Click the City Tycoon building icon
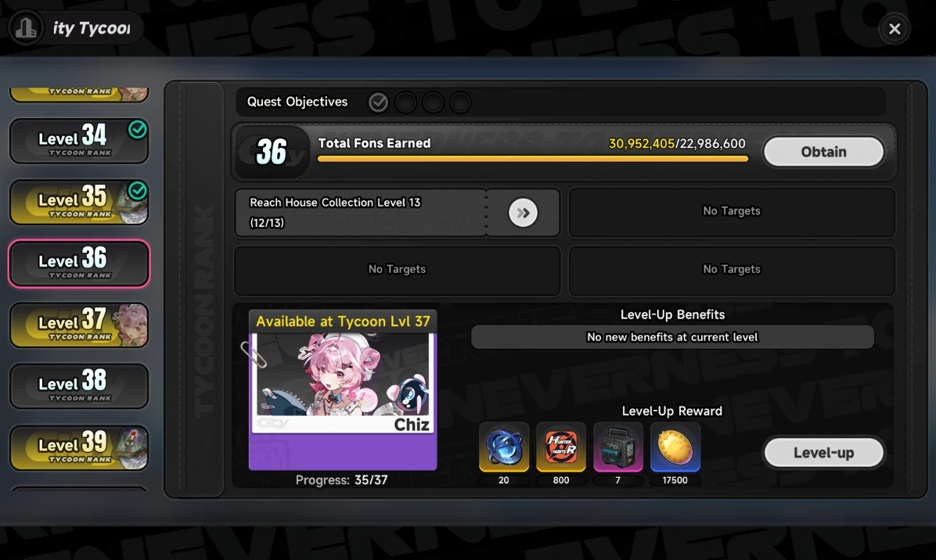 pyautogui.click(x=26, y=27)
